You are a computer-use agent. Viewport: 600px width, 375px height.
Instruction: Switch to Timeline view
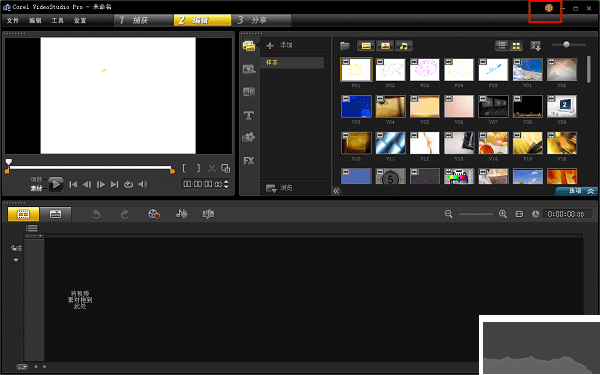55,214
